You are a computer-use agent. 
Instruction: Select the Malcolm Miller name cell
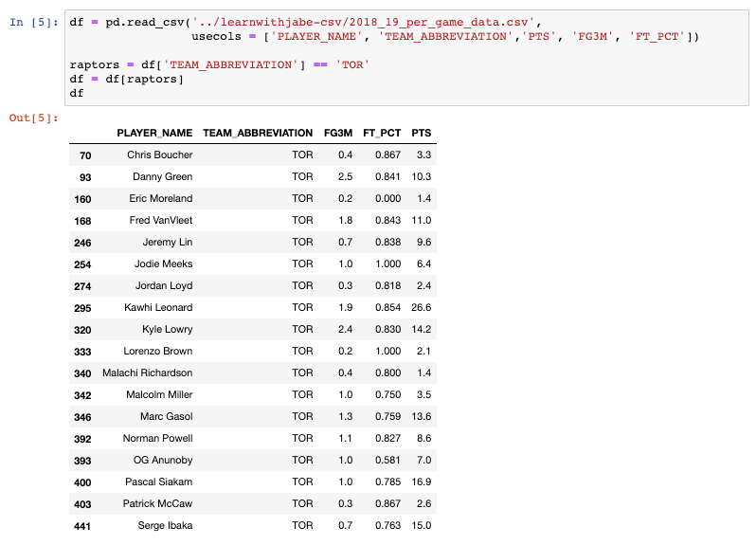159,394
